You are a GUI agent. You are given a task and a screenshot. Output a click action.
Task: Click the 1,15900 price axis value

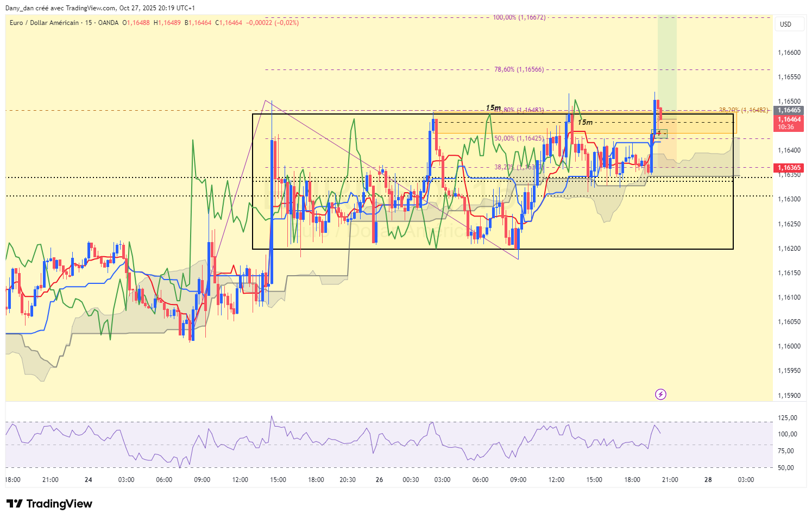(789, 396)
